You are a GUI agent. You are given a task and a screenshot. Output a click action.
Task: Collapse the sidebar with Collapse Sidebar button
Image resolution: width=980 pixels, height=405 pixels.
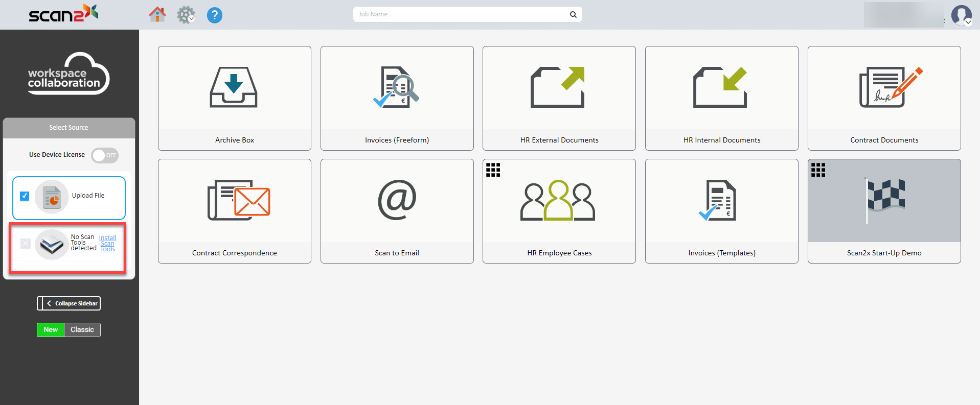[x=69, y=303]
